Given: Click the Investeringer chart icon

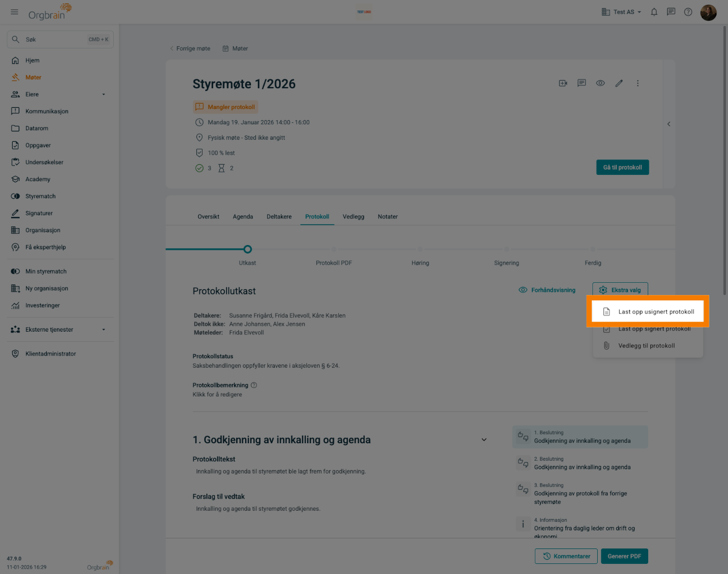Looking at the screenshot, I should (x=15, y=306).
